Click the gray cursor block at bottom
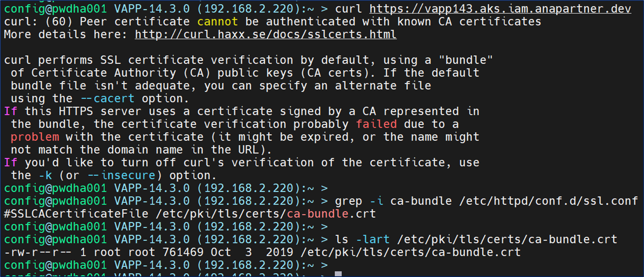Viewport: 644px width, 277px height. coord(338,274)
